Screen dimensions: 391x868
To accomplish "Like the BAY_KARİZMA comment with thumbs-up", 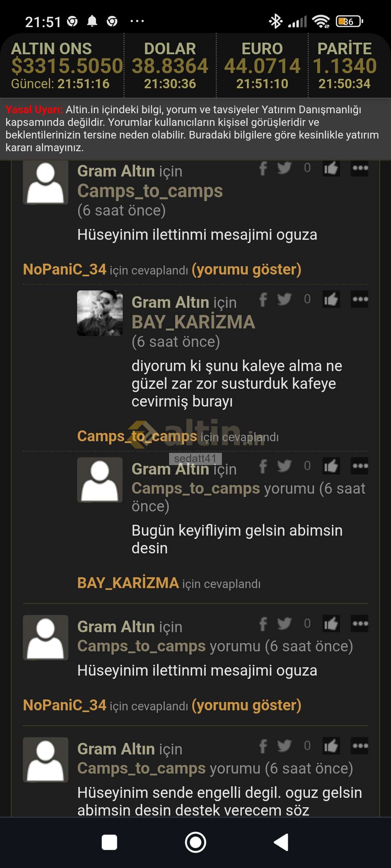I will (331, 299).
